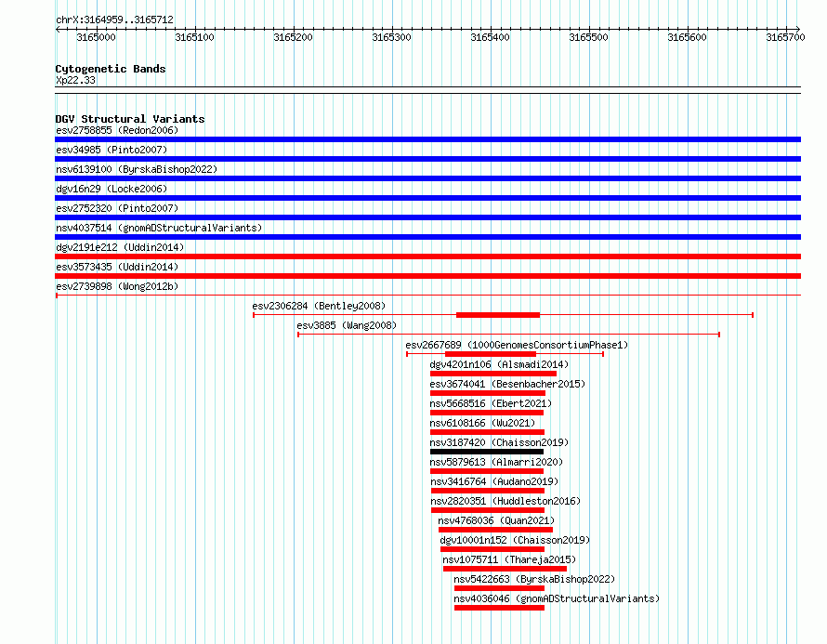The width and height of the screenshot is (827, 644).
Task: Click nsv4768036 (Quan2021) label
Action: (496, 520)
